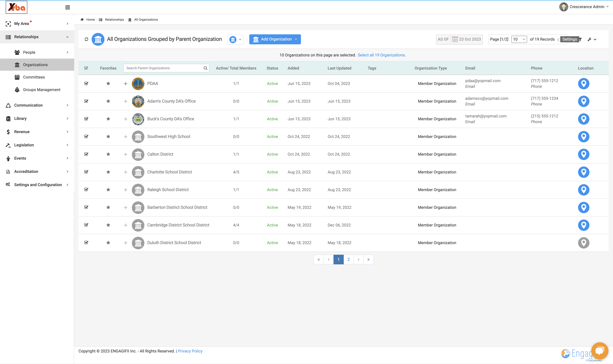Click the gray location pin for Duluth District

coord(584,243)
